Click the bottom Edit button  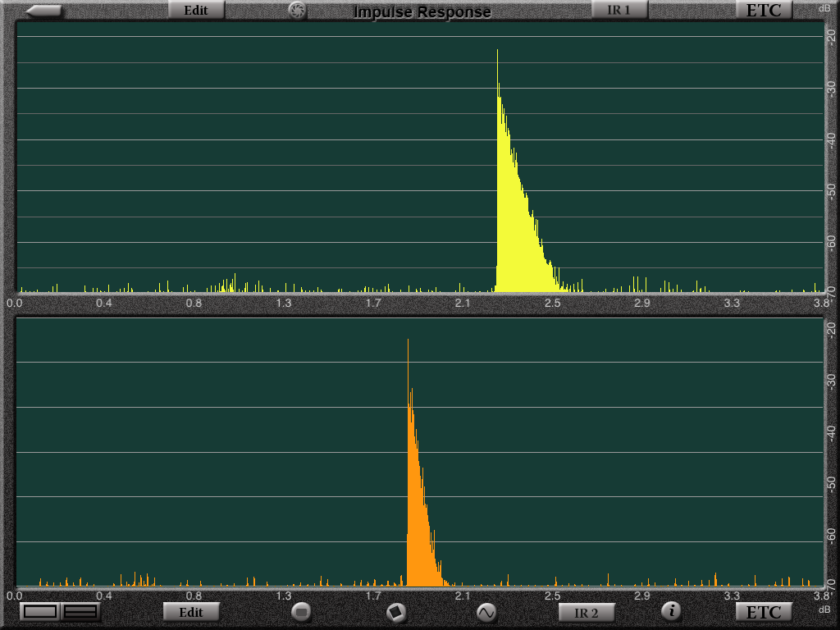click(x=191, y=611)
